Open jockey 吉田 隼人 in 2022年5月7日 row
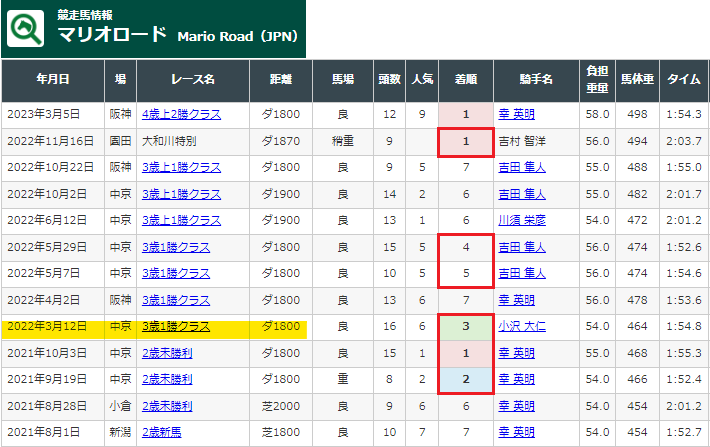 (522, 274)
